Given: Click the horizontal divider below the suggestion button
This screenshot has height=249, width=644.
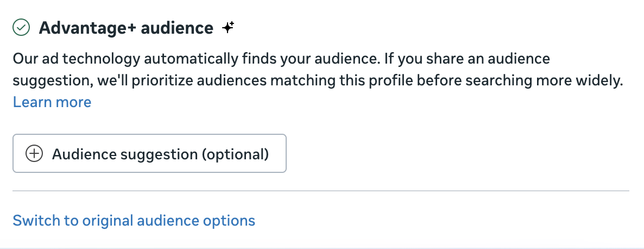Looking at the screenshot, I should click(320, 191).
